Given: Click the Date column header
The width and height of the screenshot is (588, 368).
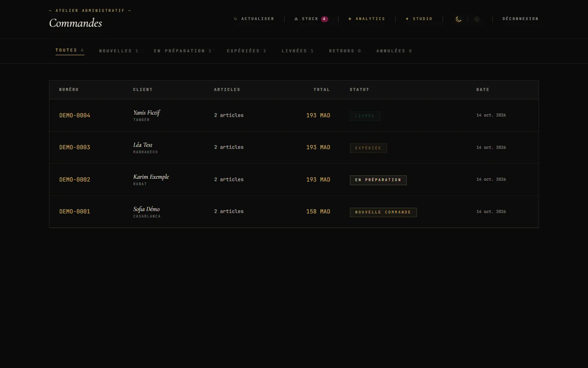Looking at the screenshot, I should click(x=483, y=90).
